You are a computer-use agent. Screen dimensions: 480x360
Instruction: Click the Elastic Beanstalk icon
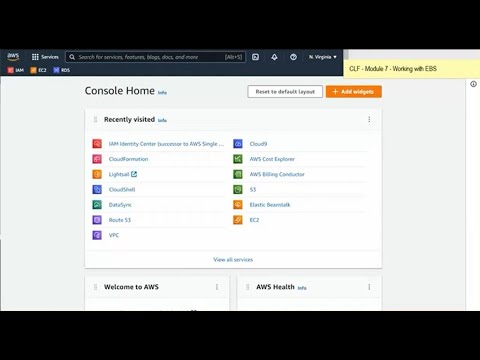(238, 205)
